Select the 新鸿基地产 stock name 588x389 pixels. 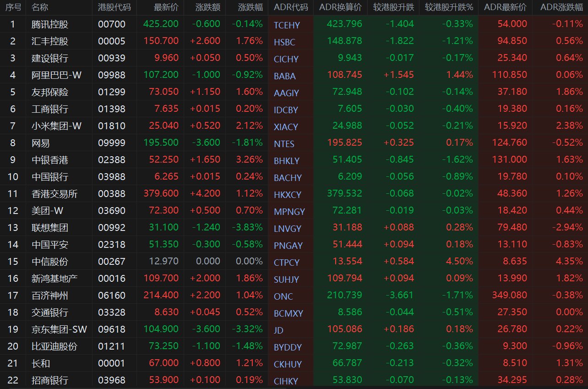coord(54,279)
